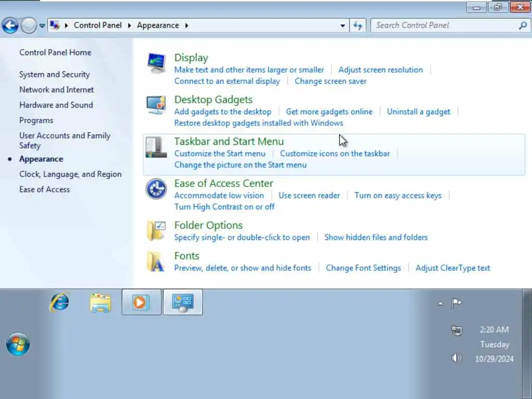Click Turn on easy access keys
This screenshot has width=532, height=399.
[x=398, y=196]
